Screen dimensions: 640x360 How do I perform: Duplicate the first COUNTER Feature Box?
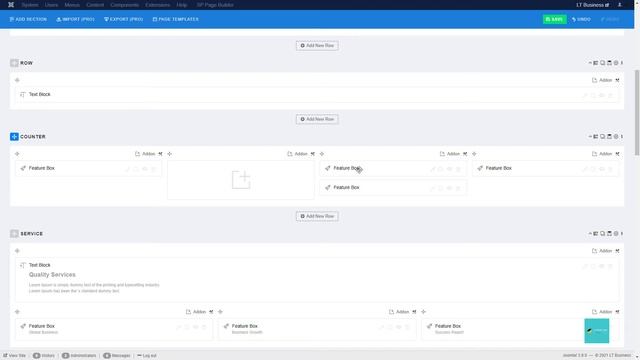(x=136, y=169)
